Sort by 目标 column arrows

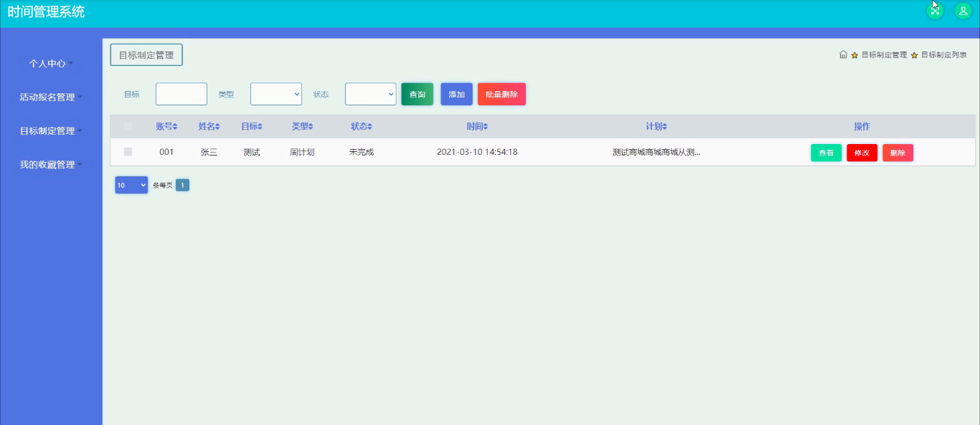(x=260, y=127)
